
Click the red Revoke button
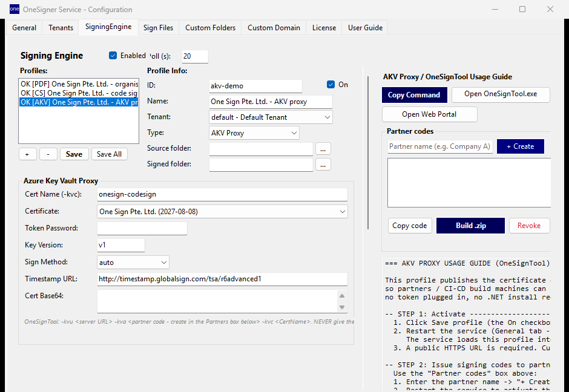point(529,226)
